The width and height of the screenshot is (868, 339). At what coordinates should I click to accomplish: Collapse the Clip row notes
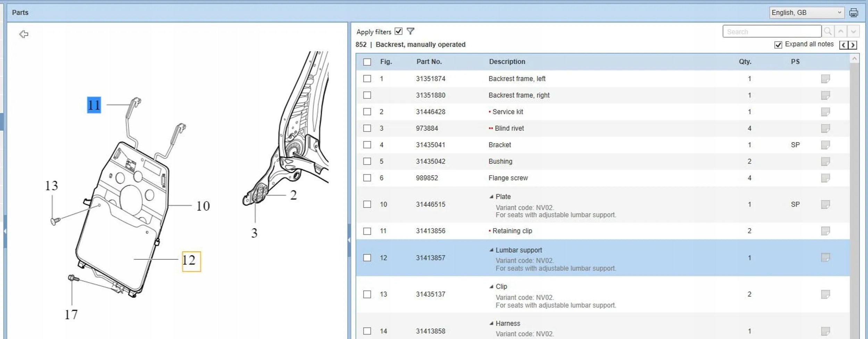point(491,287)
